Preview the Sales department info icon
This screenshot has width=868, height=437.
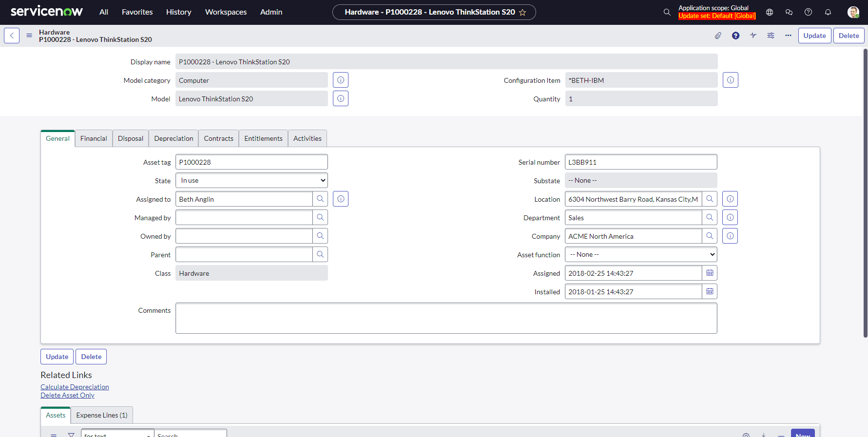(x=730, y=217)
